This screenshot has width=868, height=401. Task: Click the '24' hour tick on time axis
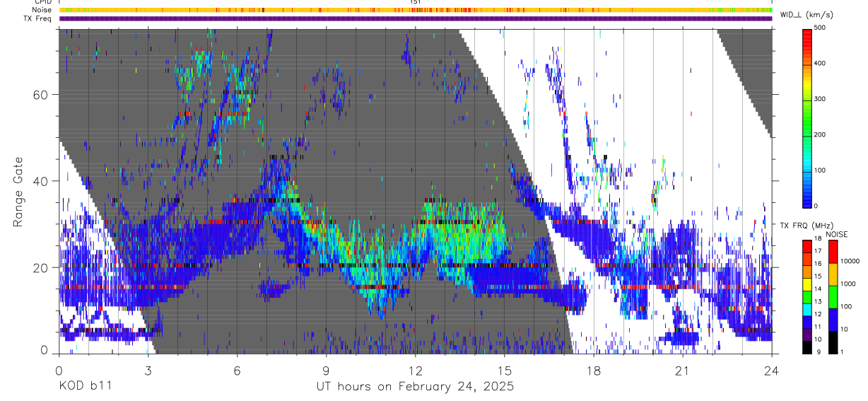[772, 370]
